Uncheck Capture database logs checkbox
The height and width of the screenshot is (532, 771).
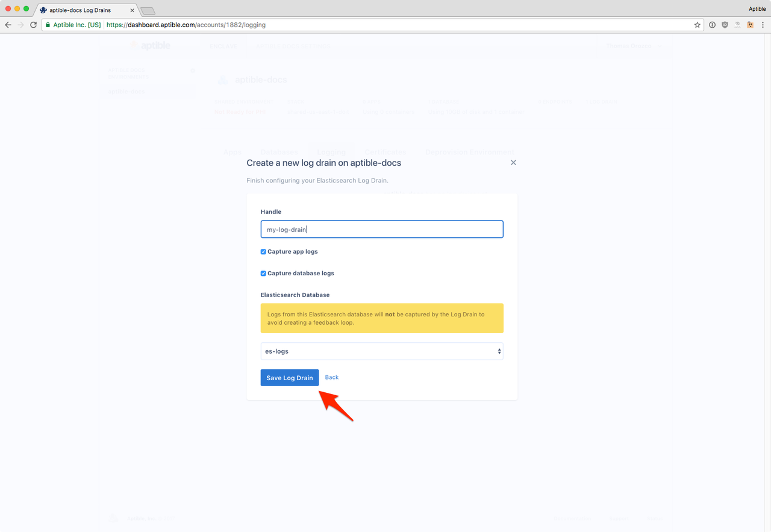[263, 274]
